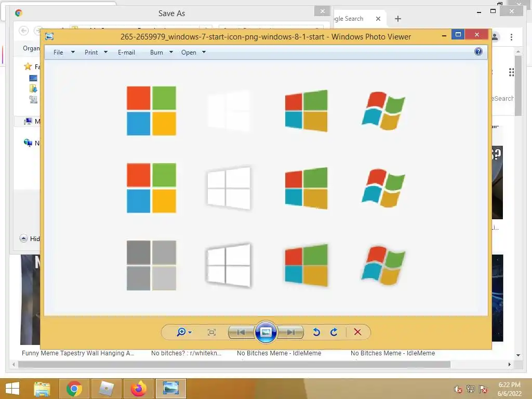
Task: Open the Chrome profile avatar
Action: pos(495,37)
